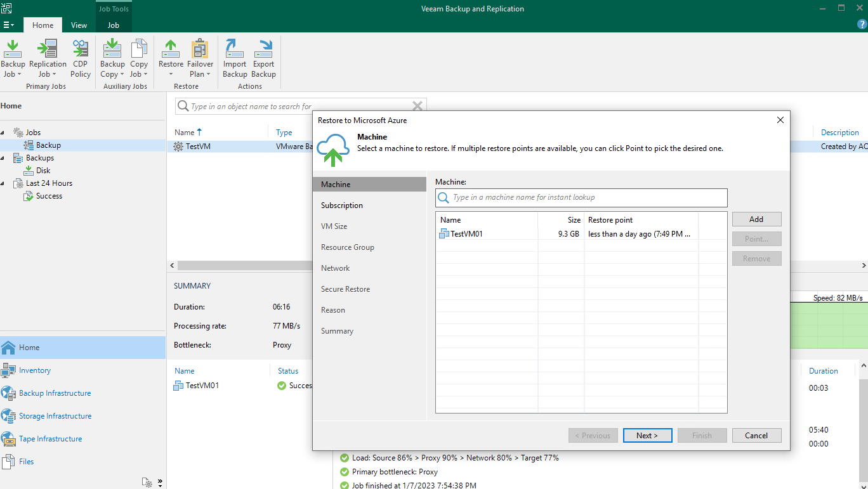Click the Add button in wizard
The image size is (868, 489).
coord(756,219)
